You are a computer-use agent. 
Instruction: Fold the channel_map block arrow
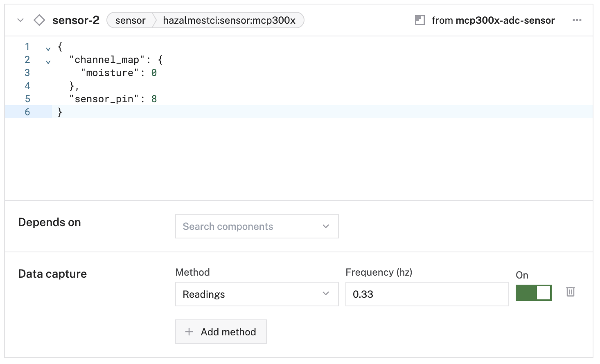click(x=48, y=62)
